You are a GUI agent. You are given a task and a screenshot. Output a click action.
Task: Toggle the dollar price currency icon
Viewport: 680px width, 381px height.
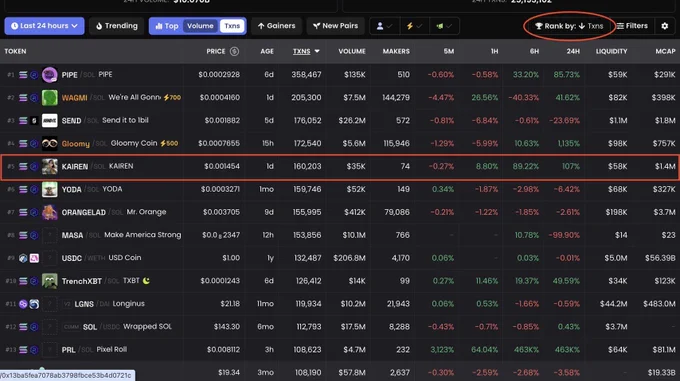pyautogui.click(x=234, y=52)
